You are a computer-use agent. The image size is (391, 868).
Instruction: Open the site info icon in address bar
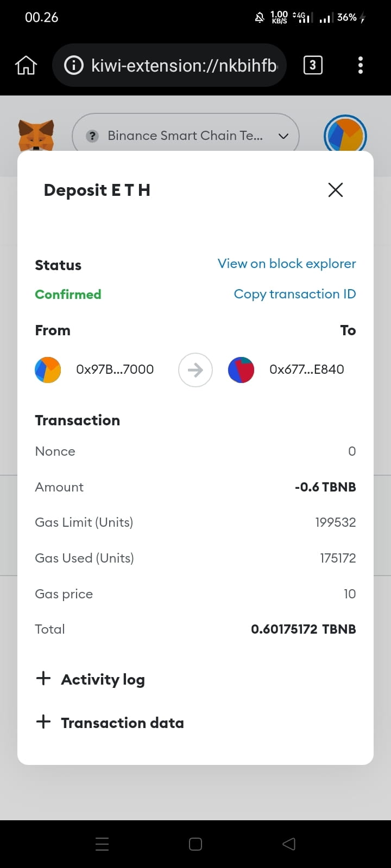(74, 66)
